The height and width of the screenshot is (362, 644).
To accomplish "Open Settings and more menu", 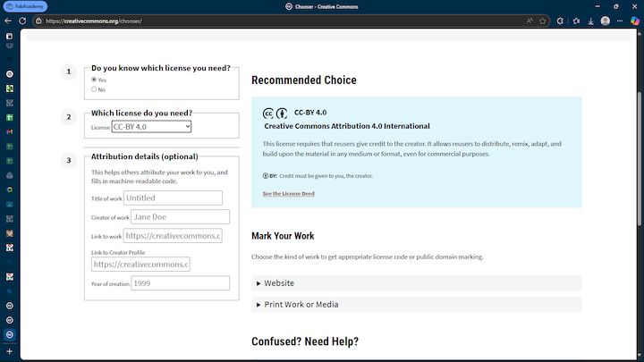I will coord(620,21).
